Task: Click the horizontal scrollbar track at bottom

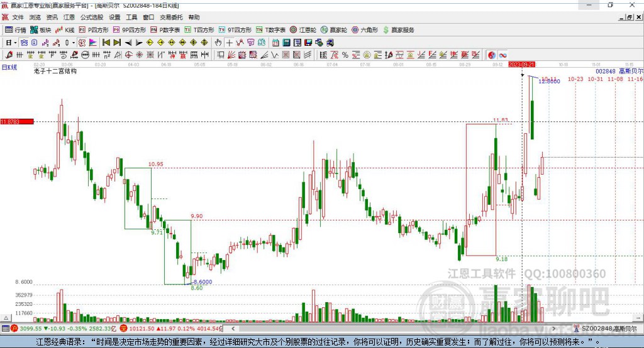Action: click(x=393, y=329)
